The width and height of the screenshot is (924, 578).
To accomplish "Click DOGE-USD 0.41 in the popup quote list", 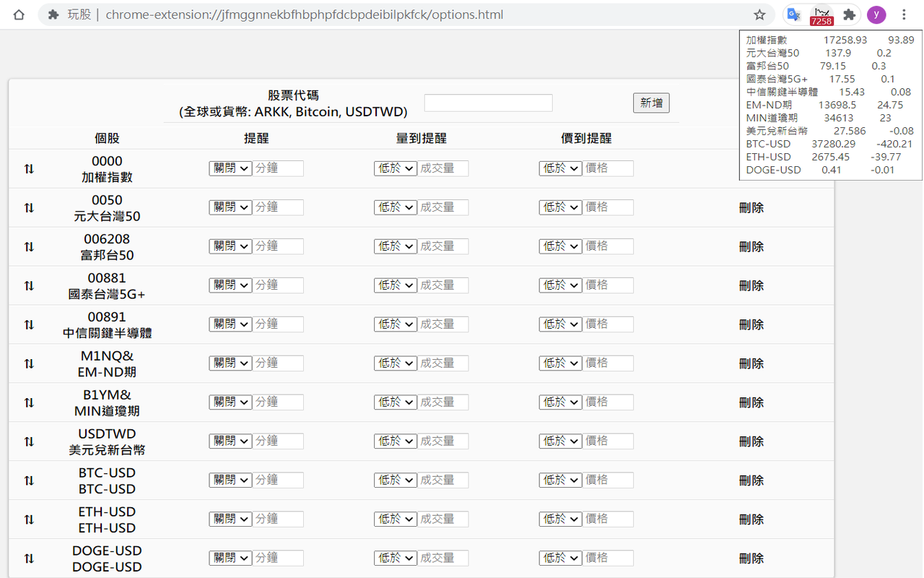I will point(820,171).
